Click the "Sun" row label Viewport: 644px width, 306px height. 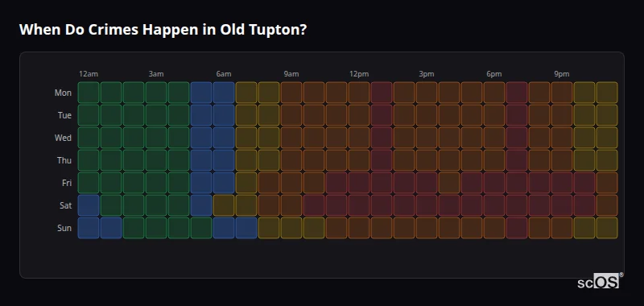64,228
